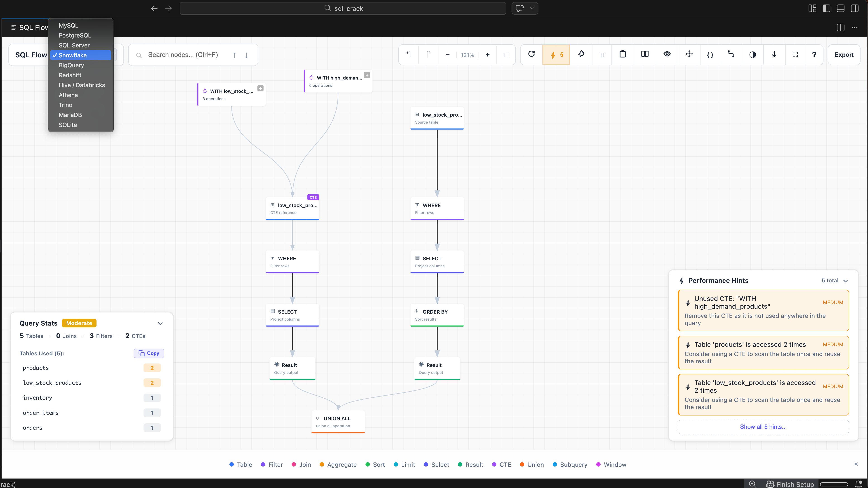Click the Export button
This screenshot has width=868, height=488.
pyautogui.click(x=844, y=54)
